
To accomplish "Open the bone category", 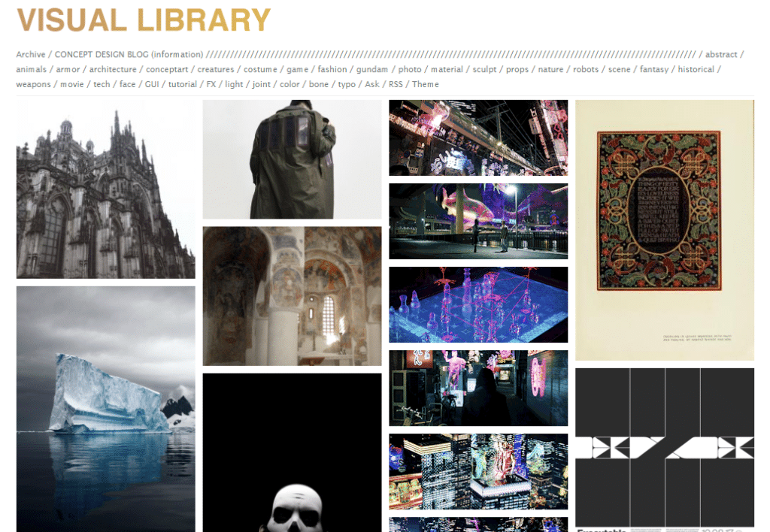I will click(319, 84).
